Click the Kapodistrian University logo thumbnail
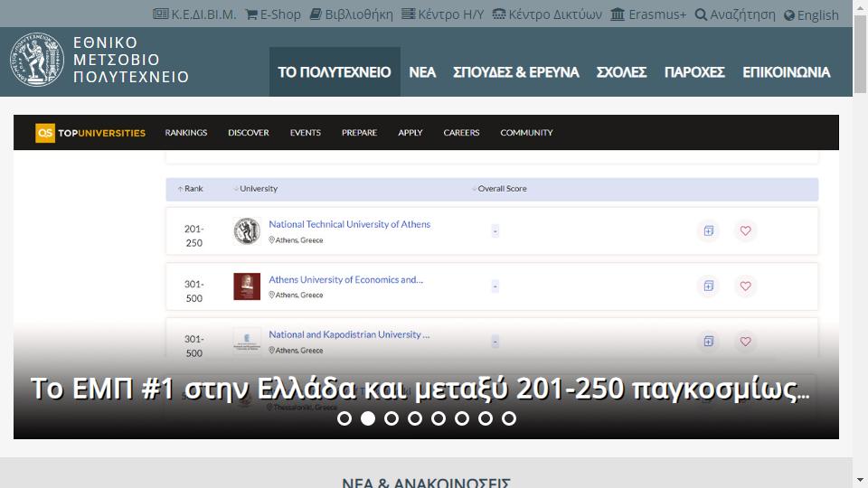The height and width of the screenshot is (488, 868). (247, 340)
